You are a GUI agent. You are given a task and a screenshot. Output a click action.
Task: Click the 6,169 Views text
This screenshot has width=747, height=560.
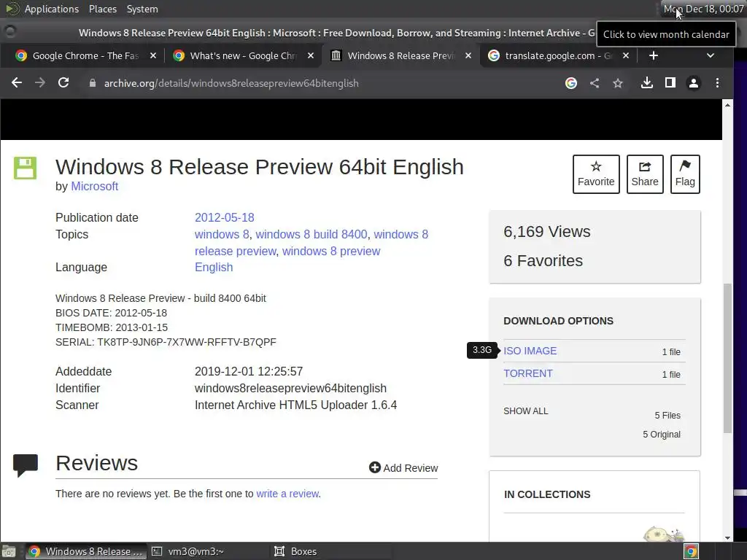tap(547, 231)
